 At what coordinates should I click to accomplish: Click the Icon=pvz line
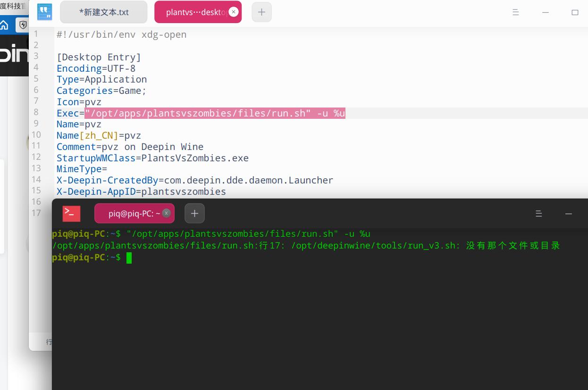point(79,102)
